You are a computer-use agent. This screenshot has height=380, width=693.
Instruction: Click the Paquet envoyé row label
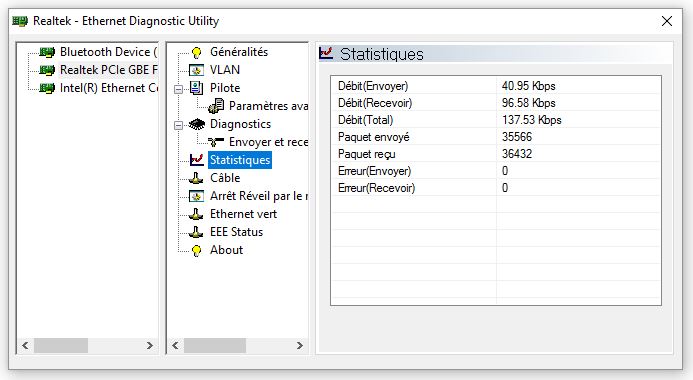(x=373, y=137)
